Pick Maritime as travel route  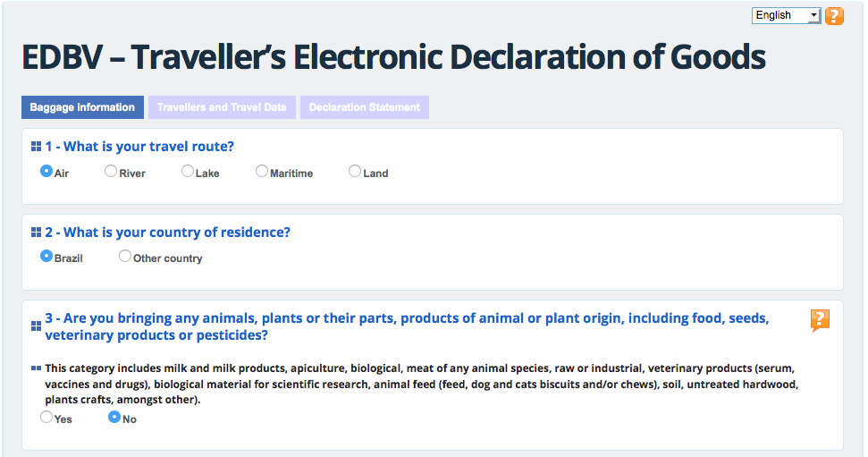pyautogui.click(x=262, y=171)
